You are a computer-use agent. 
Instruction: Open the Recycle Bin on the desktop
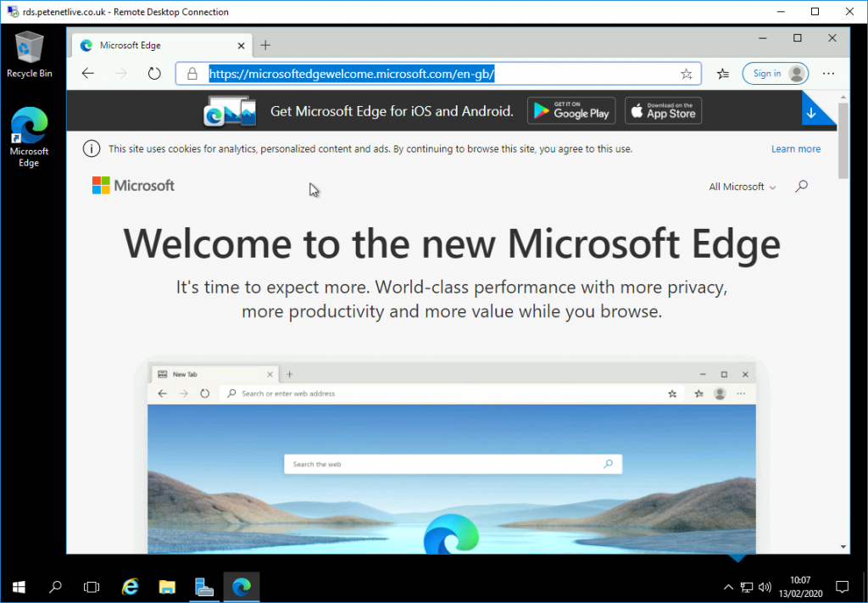point(30,47)
